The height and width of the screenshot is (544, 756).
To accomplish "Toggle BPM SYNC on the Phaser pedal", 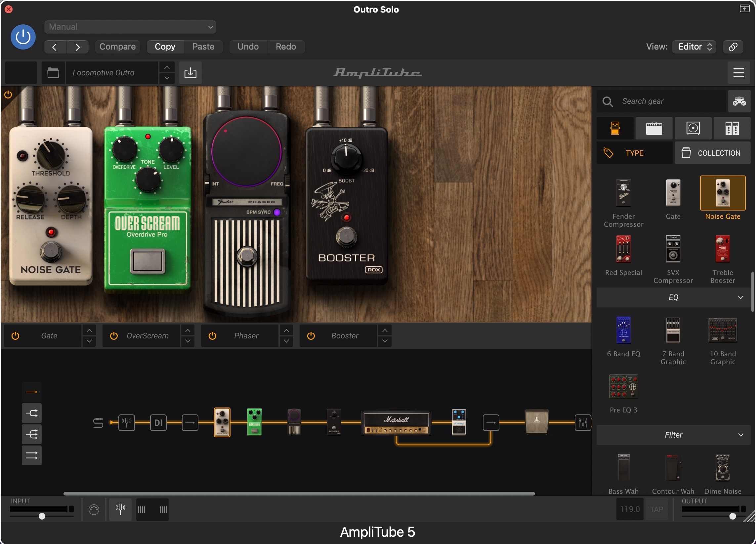I will [277, 212].
